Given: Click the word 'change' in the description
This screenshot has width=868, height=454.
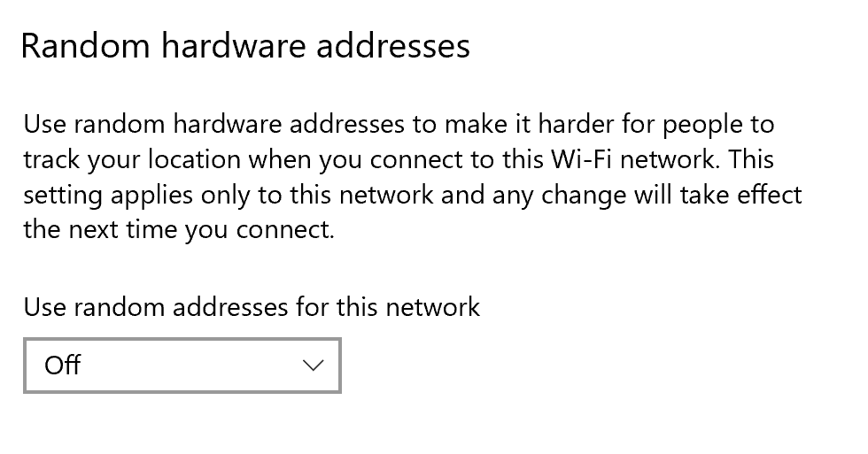Looking at the screenshot, I should coord(581,196).
